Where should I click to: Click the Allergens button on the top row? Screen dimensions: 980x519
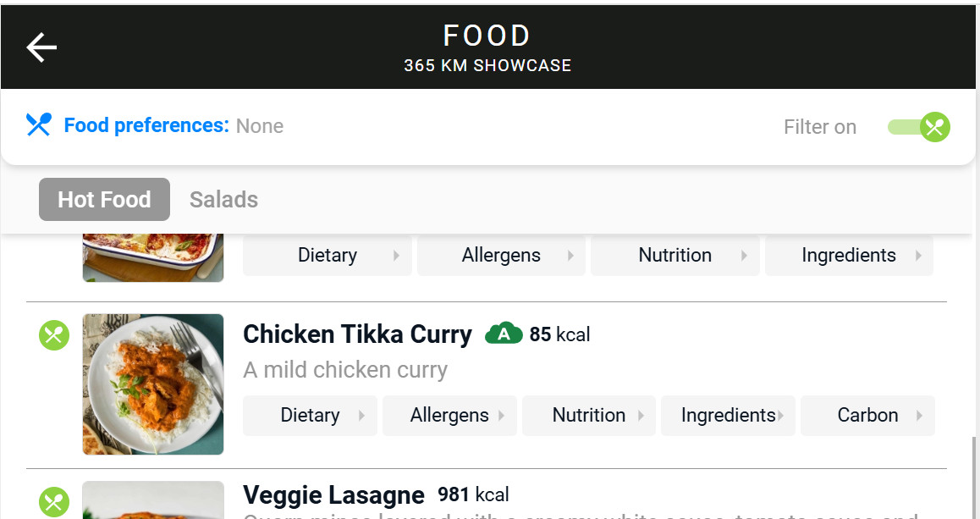pyautogui.click(x=501, y=255)
